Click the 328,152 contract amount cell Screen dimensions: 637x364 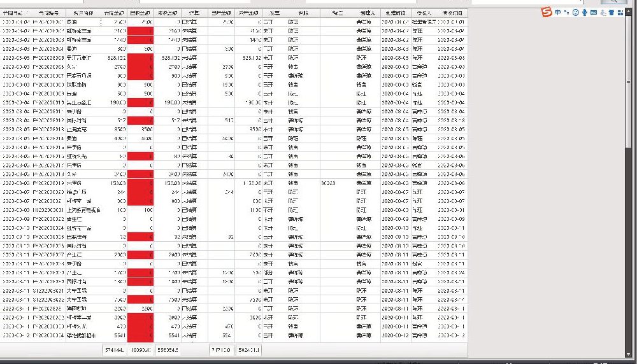coord(114,58)
